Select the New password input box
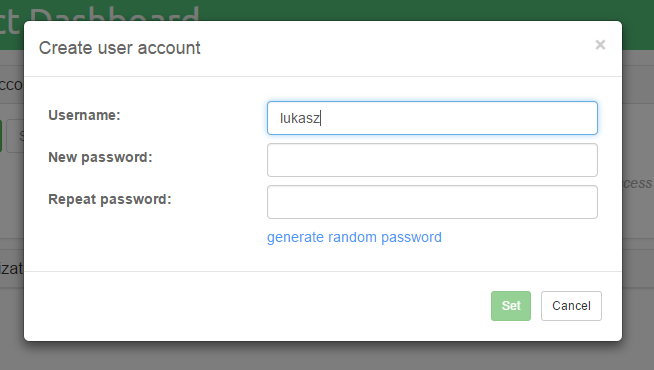 (432, 160)
